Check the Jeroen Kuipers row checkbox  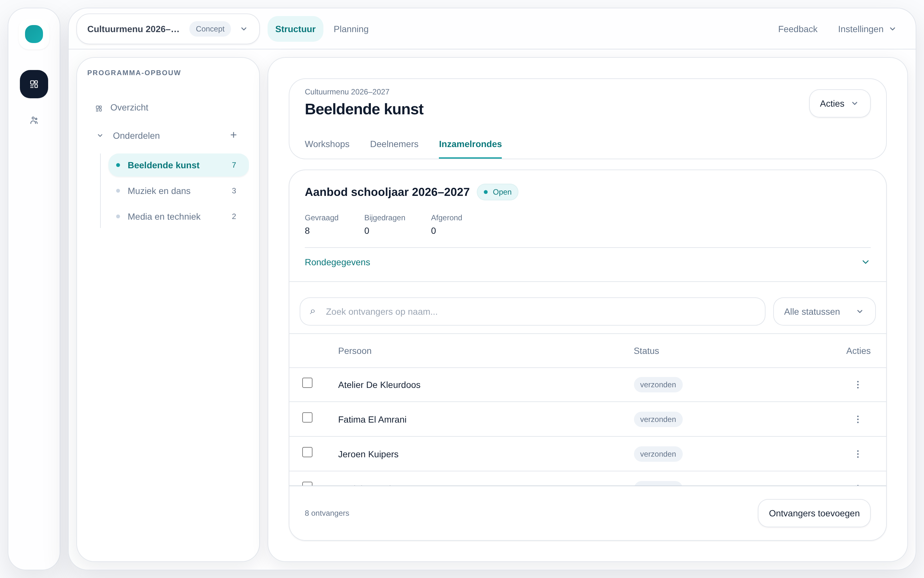(307, 452)
